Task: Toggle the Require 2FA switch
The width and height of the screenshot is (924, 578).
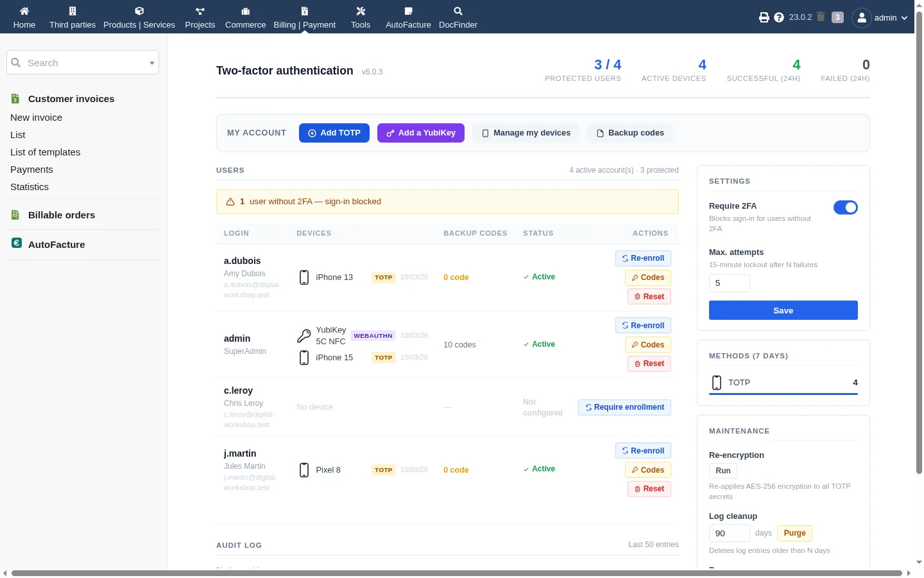Action: (846, 207)
